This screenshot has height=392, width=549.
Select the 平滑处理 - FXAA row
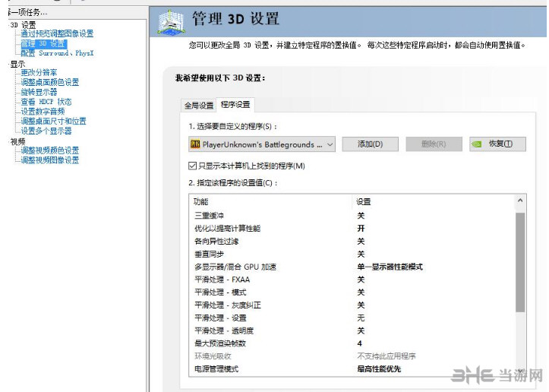pos(352,280)
